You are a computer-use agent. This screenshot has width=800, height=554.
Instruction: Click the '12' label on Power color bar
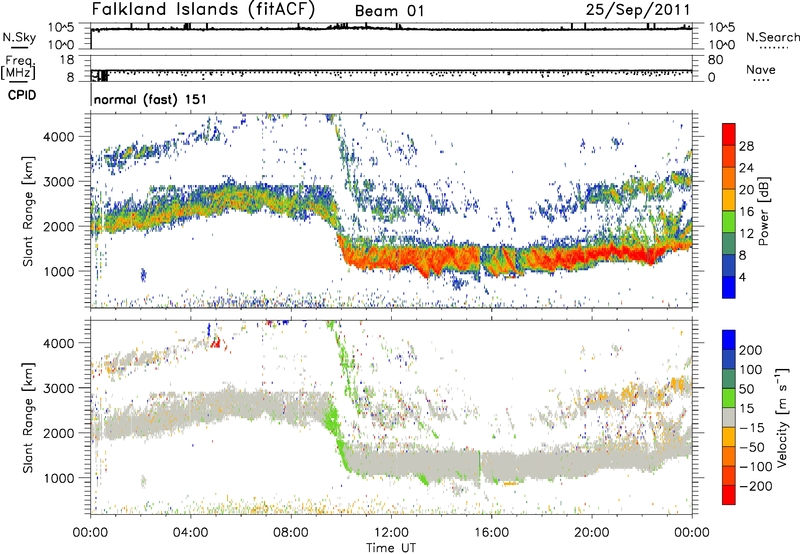746,234
